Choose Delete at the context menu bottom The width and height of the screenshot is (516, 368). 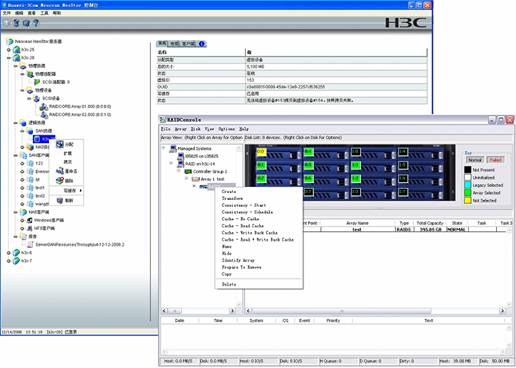tap(229, 284)
